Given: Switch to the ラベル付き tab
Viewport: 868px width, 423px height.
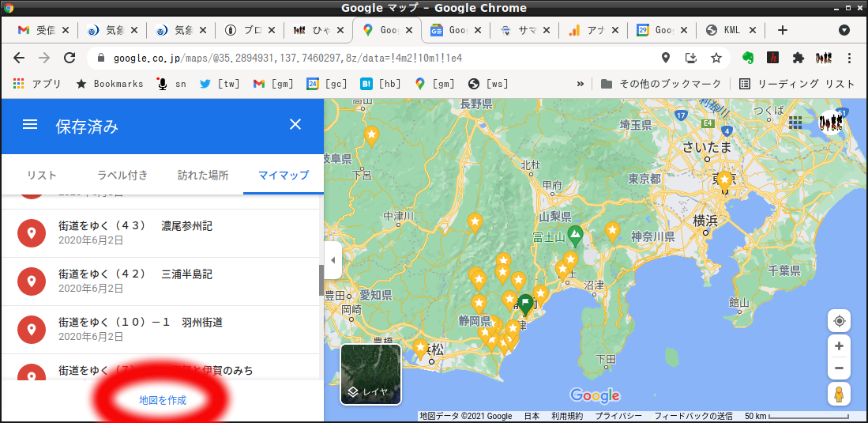Looking at the screenshot, I should (x=122, y=176).
